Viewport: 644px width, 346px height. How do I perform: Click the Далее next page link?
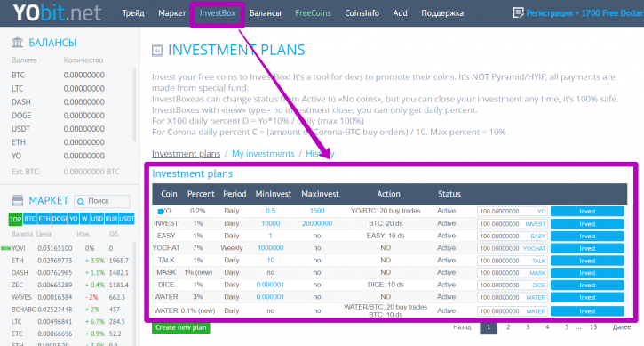622,327
